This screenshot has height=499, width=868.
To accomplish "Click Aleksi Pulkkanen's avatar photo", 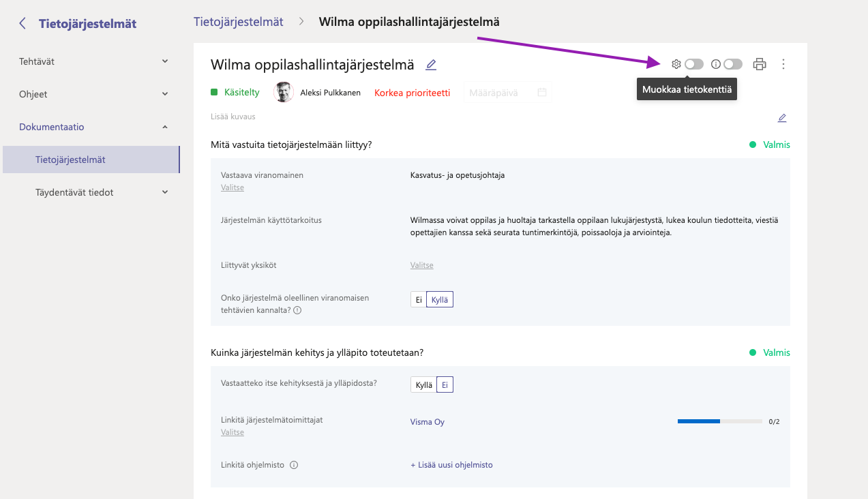I will pyautogui.click(x=284, y=92).
